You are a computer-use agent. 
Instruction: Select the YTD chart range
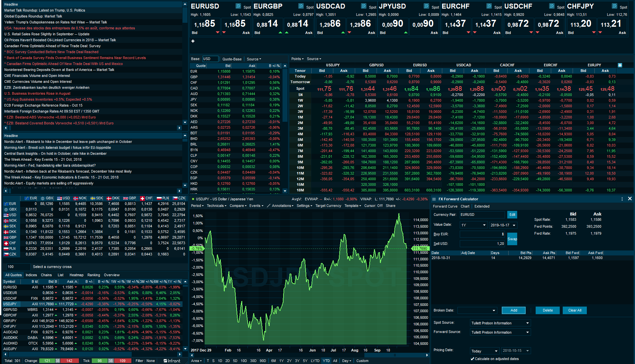coord(326,361)
